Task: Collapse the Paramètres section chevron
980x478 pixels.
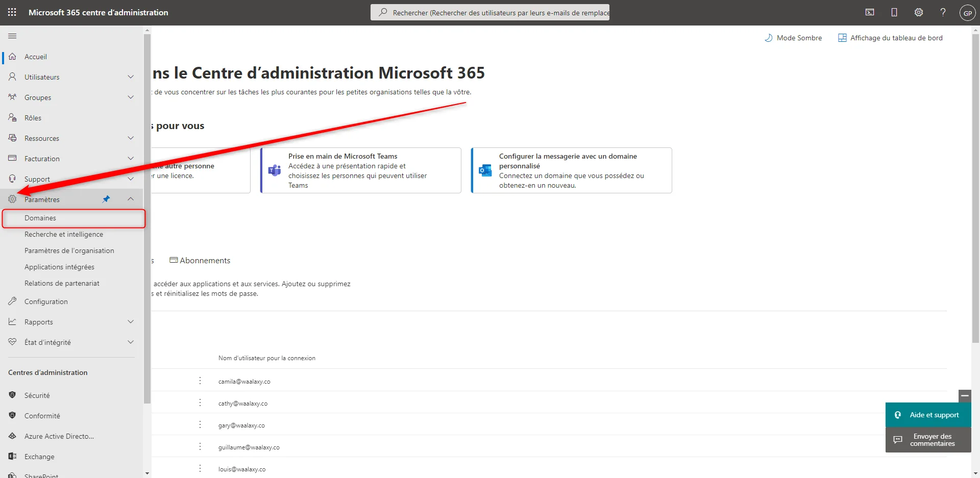Action: pyautogui.click(x=131, y=199)
